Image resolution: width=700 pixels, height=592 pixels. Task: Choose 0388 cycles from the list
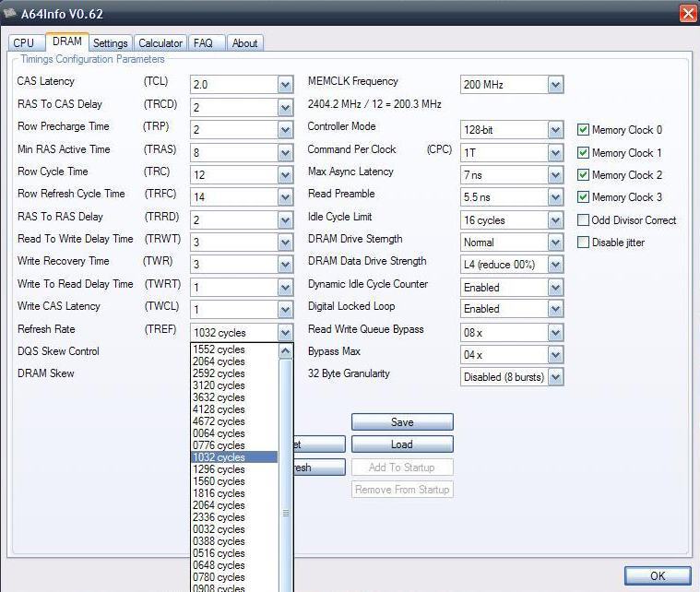(x=234, y=541)
